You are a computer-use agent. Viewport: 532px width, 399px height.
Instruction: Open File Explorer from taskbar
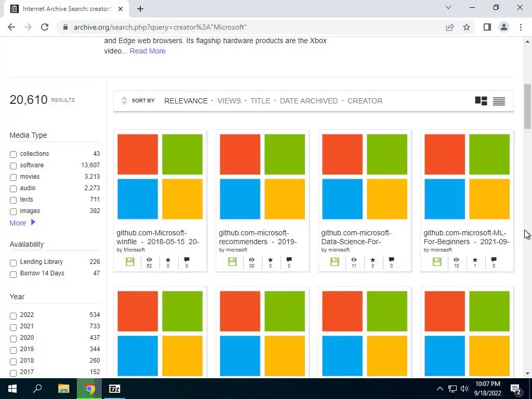point(63,389)
